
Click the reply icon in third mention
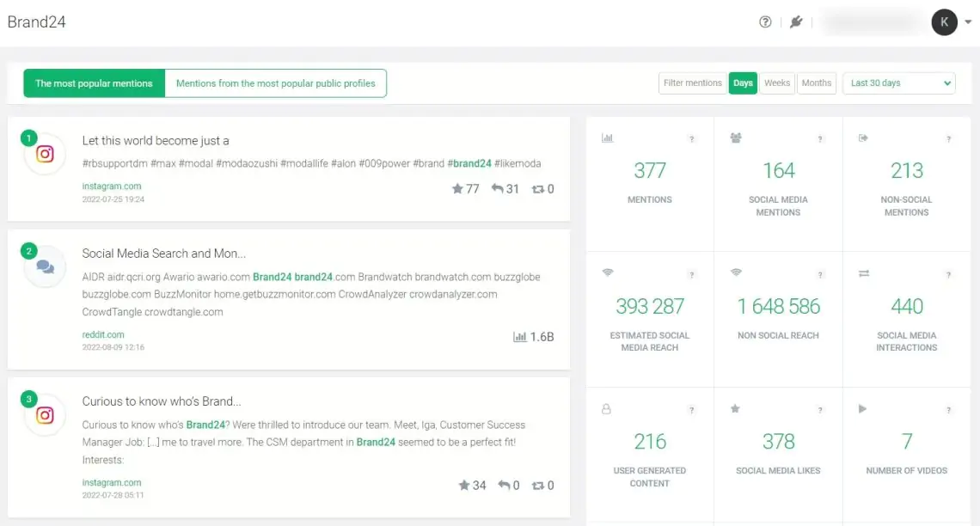[x=504, y=486]
